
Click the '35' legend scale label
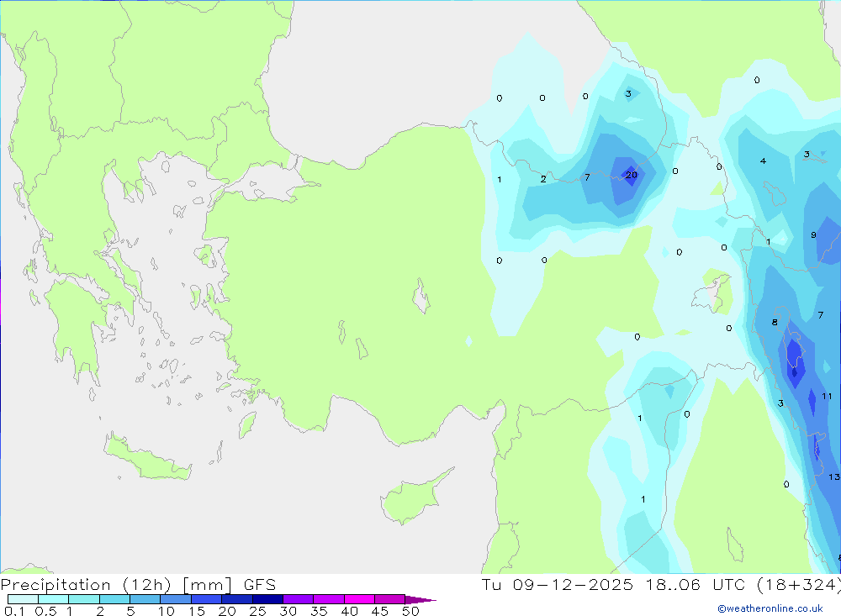point(319,611)
